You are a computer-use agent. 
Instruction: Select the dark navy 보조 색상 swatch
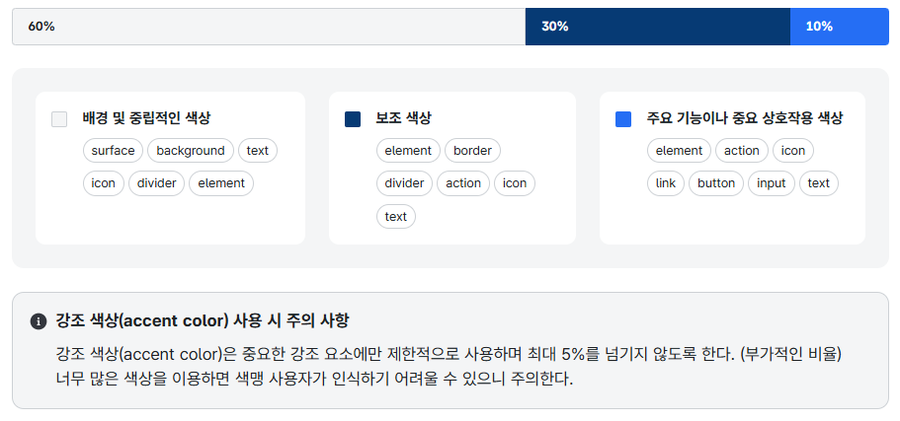point(352,119)
